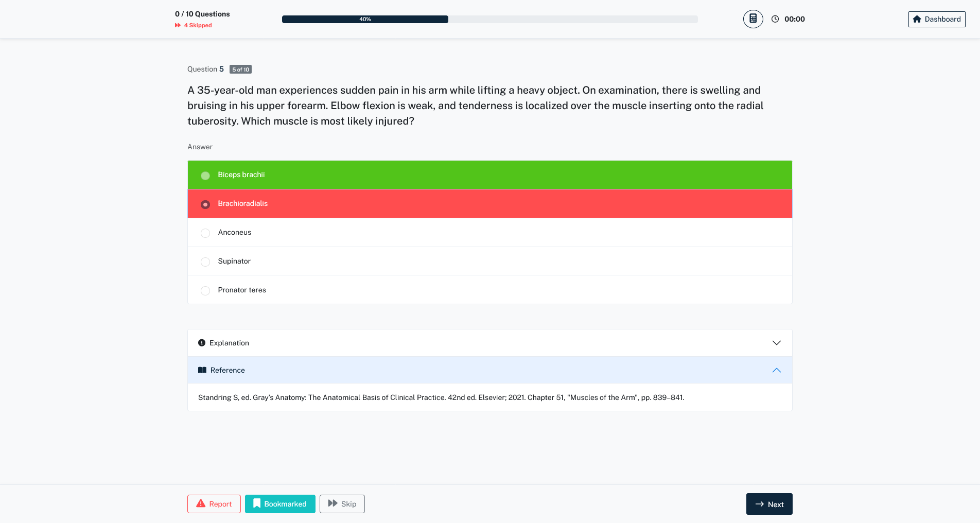The image size is (980, 523).
Task: Collapse the Reference section chevron
Action: coord(776,370)
